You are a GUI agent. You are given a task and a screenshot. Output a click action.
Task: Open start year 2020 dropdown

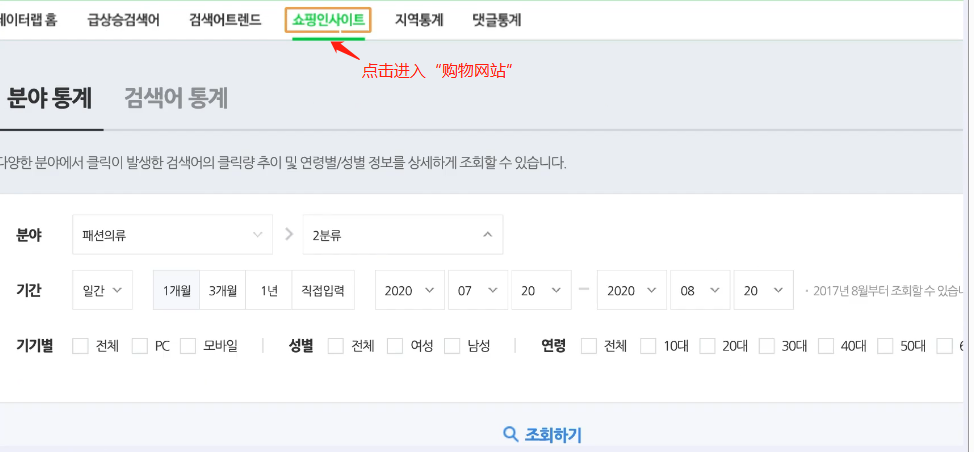tap(410, 290)
